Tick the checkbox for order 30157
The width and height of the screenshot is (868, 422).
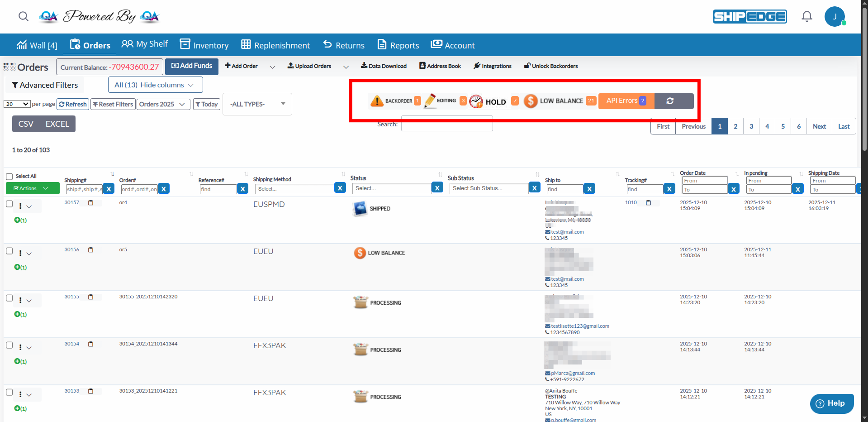9,204
